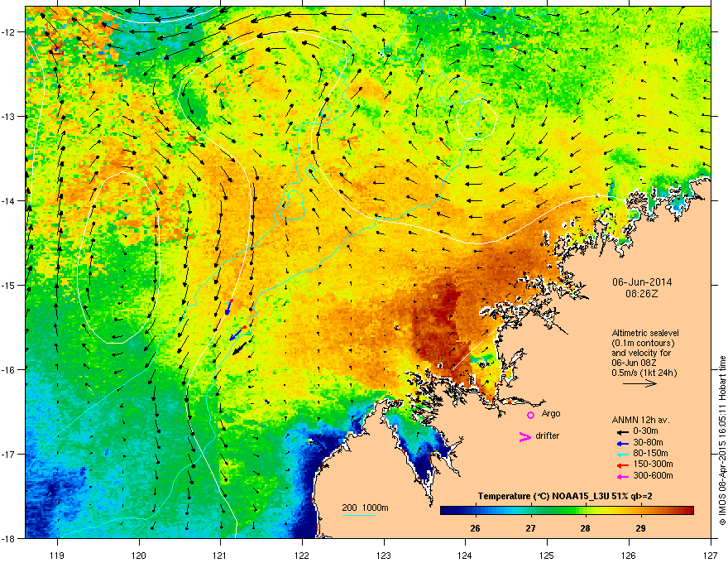Image resolution: width=728 pixels, height=563 pixels.
Task: Click the magenta drifter arrowhead legend symbol
Action: (525, 436)
